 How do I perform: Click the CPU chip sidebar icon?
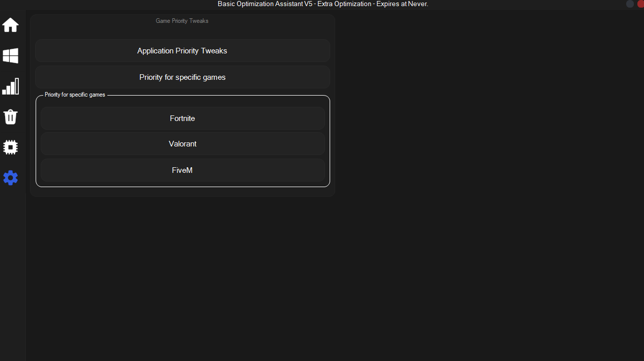[11, 147]
